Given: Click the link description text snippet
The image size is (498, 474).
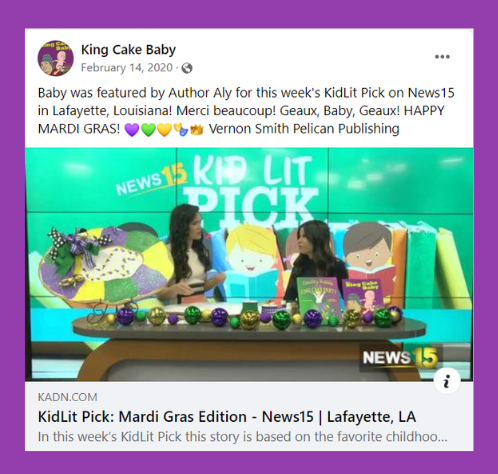Looking at the screenshot, I should [243, 437].
